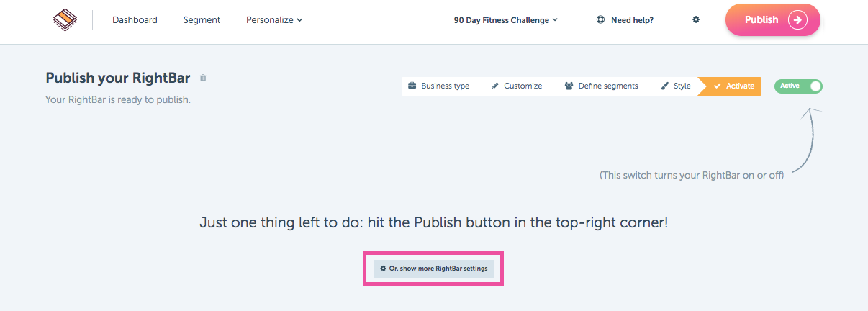Click the lifebuoy help icon

pyautogui.click(x=601, y=20)
